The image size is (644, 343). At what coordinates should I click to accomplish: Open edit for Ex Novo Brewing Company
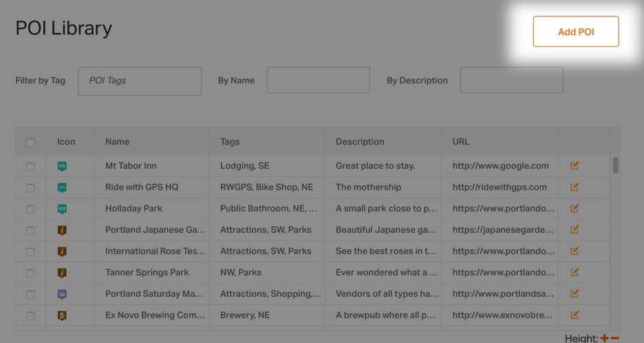(575, 315)
